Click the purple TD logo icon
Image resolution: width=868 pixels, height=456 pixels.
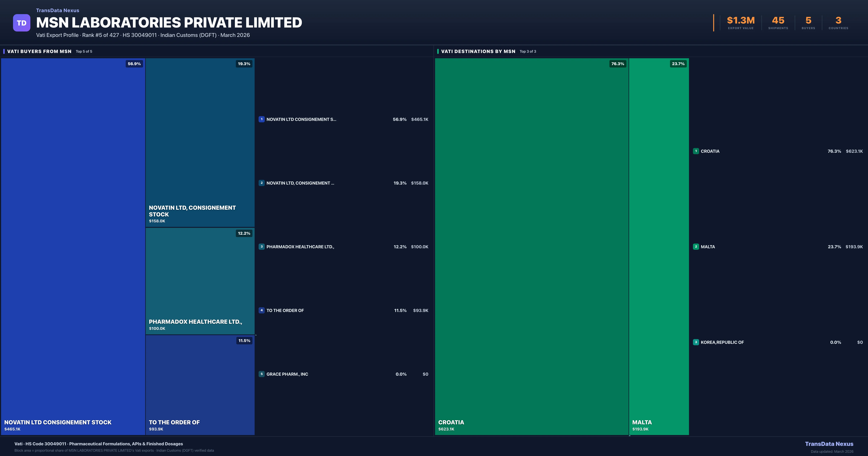click(x=22, y=23)
